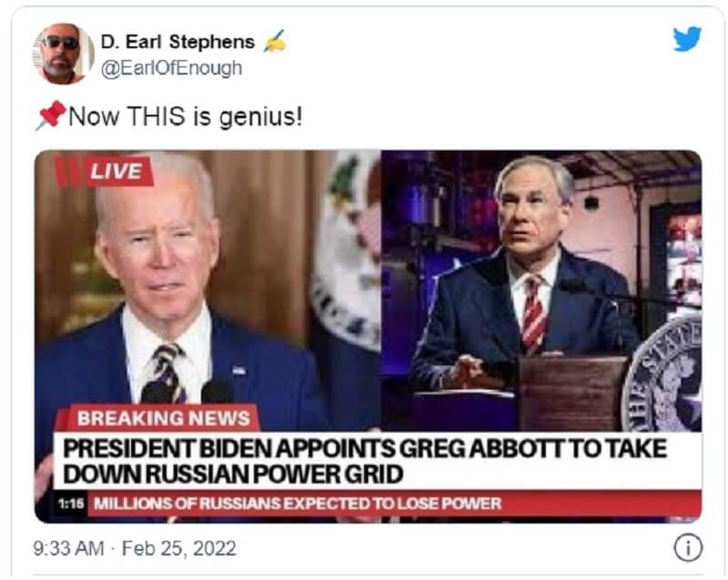This screenshot has height=580, width=728.
Task: Open D. Earl Stephens display name
Action: [x=177, y=42]
